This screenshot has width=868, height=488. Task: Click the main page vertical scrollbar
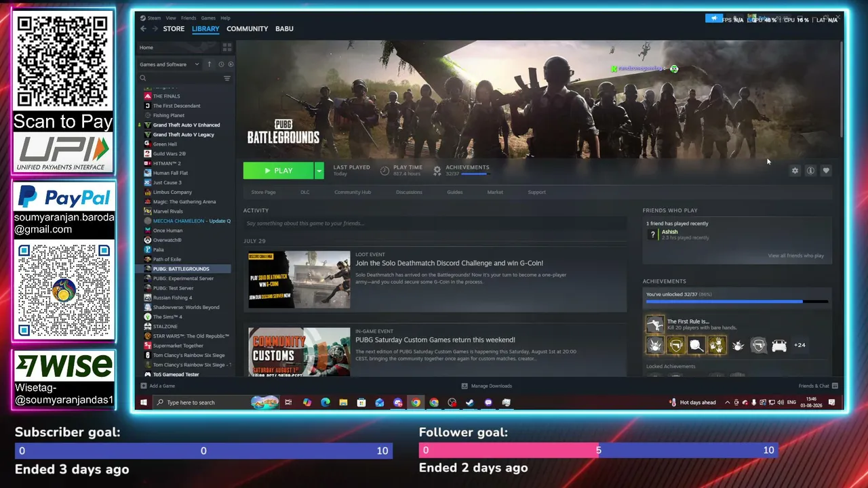tap(842, 88)
